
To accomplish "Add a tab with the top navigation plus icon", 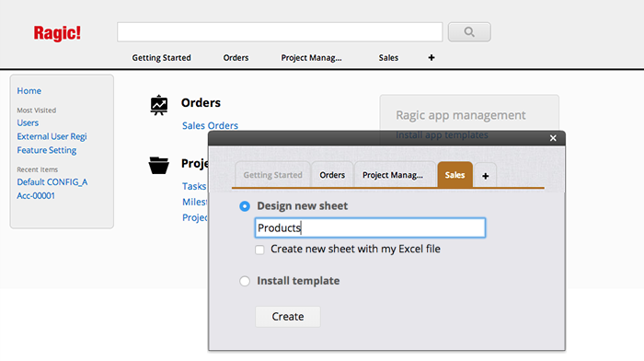I will [431, 58].
